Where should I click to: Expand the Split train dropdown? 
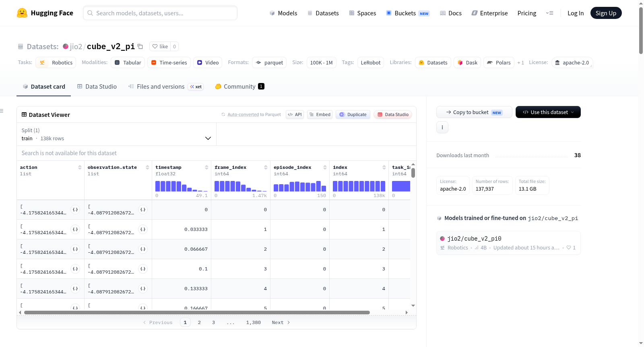pos(116,134)
